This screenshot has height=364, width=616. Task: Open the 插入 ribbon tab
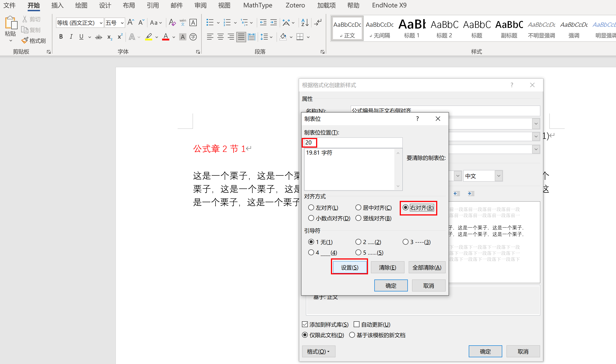pos(57,5)
